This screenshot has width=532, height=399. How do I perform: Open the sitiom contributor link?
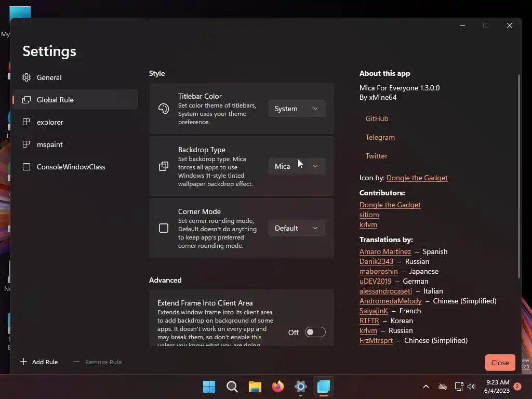pyautogui.click(x=369, y=215)
